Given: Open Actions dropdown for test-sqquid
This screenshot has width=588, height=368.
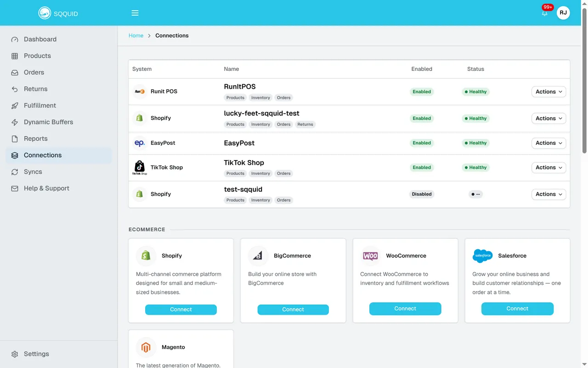Looking at the screenshot, I should coord(549,194).
